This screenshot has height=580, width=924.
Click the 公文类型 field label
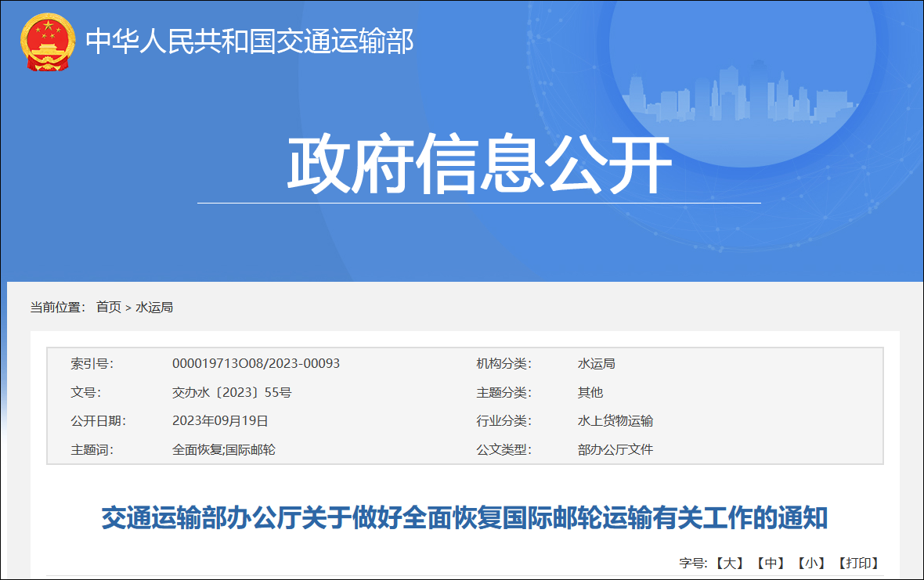504,450
